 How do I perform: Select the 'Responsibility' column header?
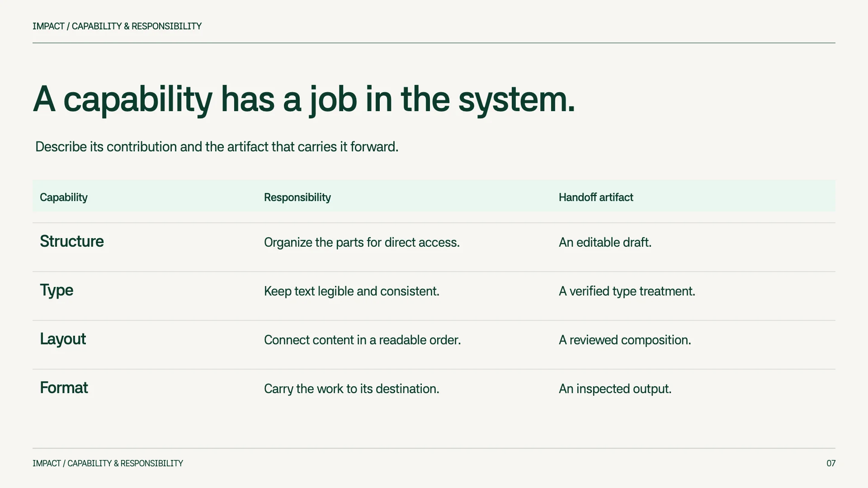click(x=297, y=197)
